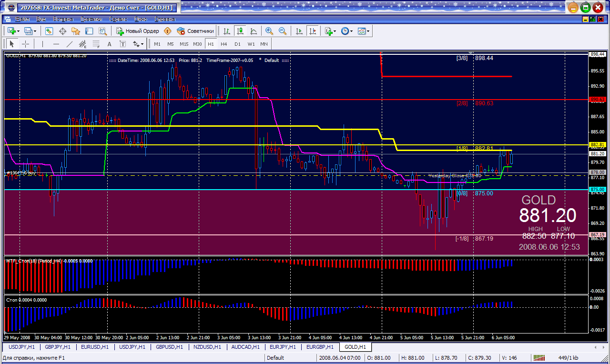The width and height of the screenshot is (610, 364).
Task: Open the Profiles tool
Action: tap(28, 31)
